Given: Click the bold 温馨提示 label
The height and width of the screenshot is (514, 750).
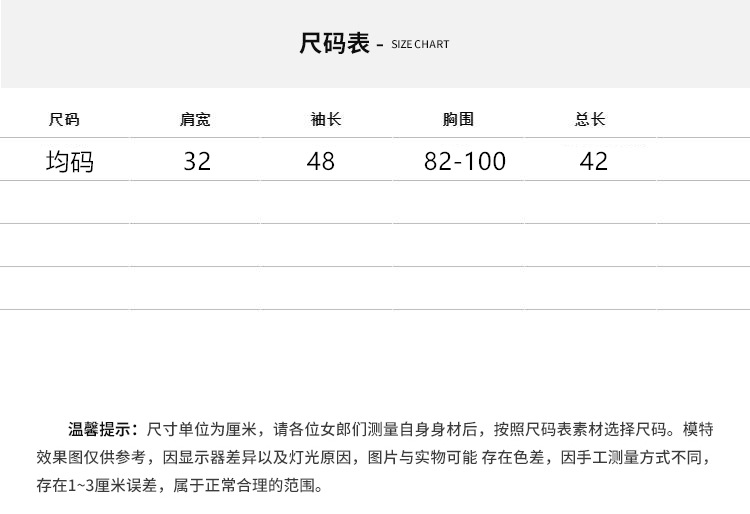Looking at the screenshot, I should 99,429.
